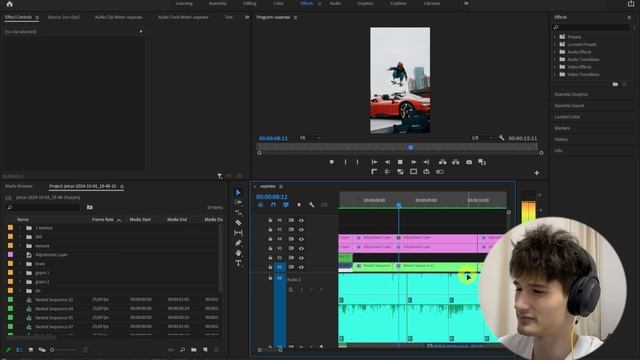Step forward one frame

coord(413,162)
